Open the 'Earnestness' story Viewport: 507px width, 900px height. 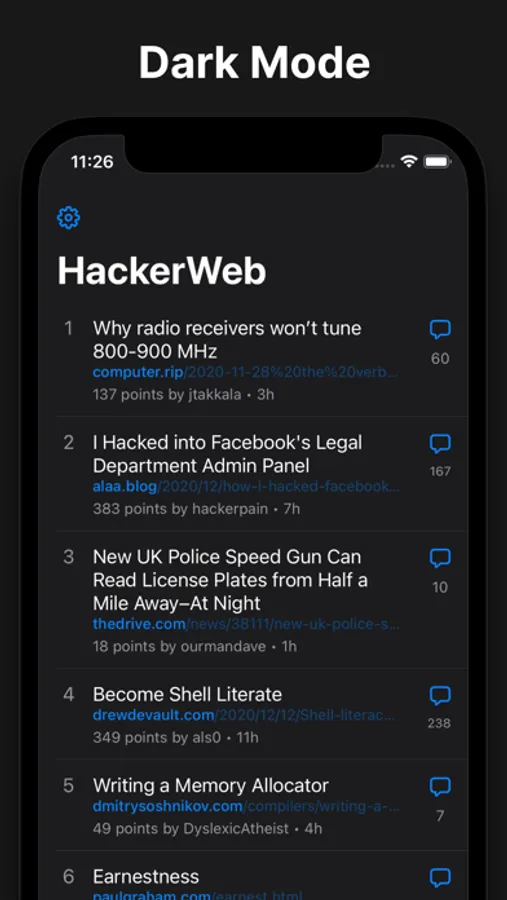click(x=146, y=876)
